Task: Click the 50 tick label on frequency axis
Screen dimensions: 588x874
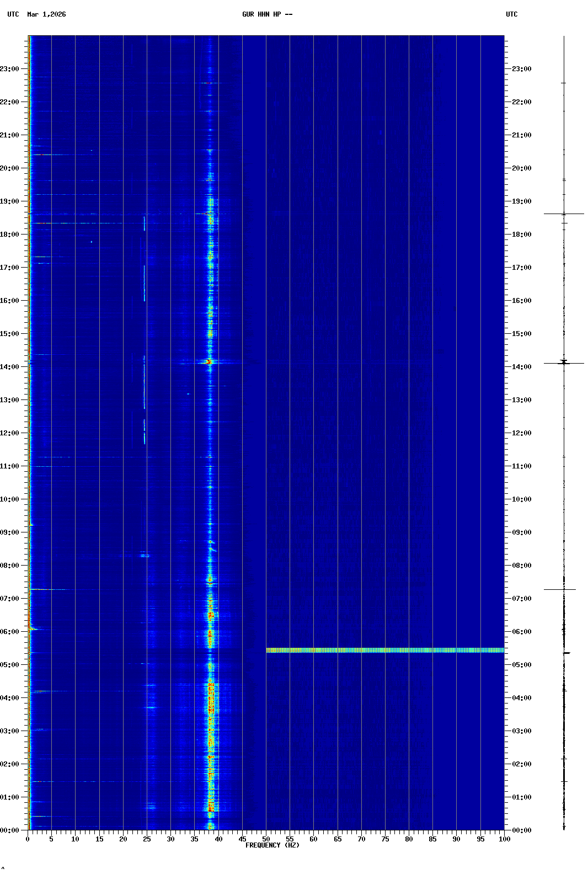Action: pos(266,839)
